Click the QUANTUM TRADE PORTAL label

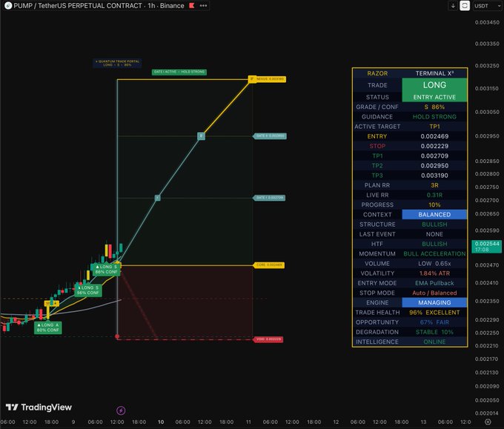tap(117, 63)
